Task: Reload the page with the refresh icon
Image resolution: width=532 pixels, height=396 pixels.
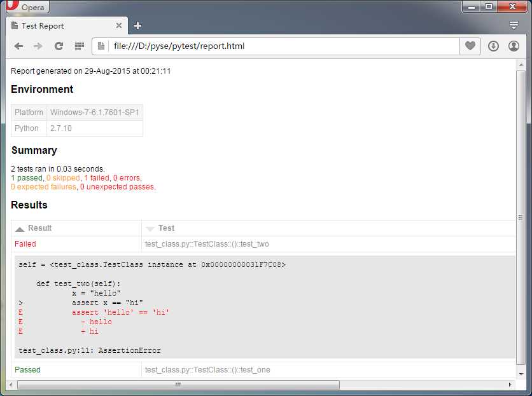Action: (x=59, y=46)
